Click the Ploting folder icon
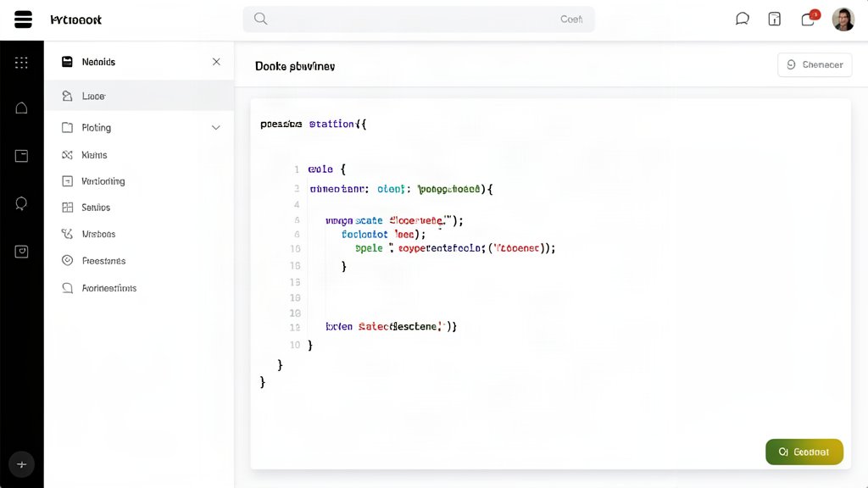Screen dimensions: 868x488 click(x=67, y=128)
